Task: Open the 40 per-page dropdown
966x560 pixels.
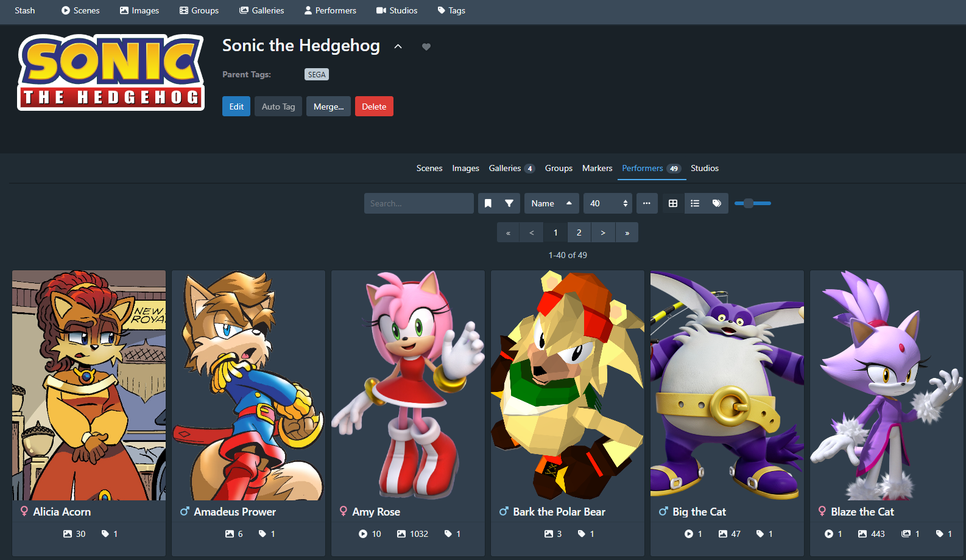Action: 608,203
